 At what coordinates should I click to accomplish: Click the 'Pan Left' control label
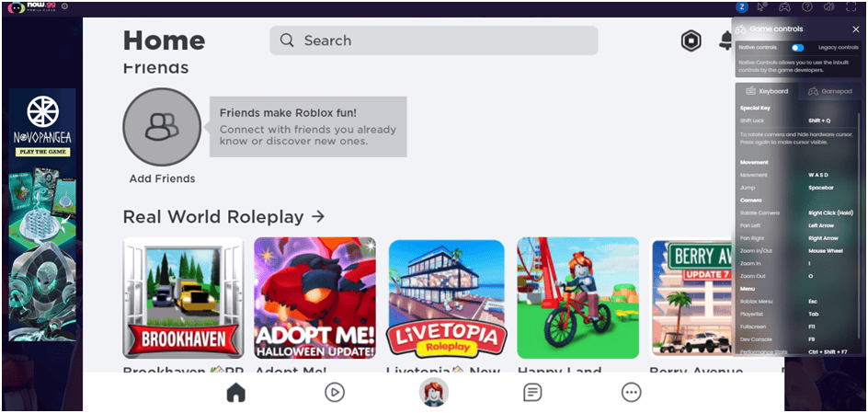click(x=751, y=226)
